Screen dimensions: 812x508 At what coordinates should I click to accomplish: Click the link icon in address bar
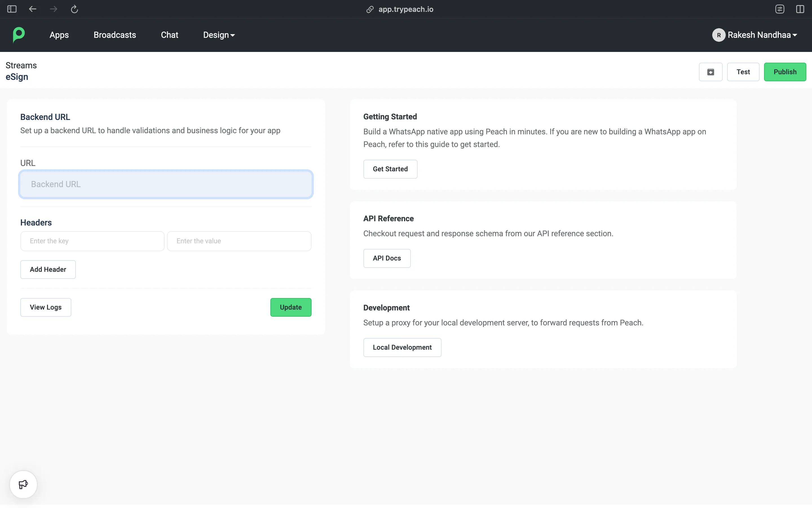coord(370,9)
